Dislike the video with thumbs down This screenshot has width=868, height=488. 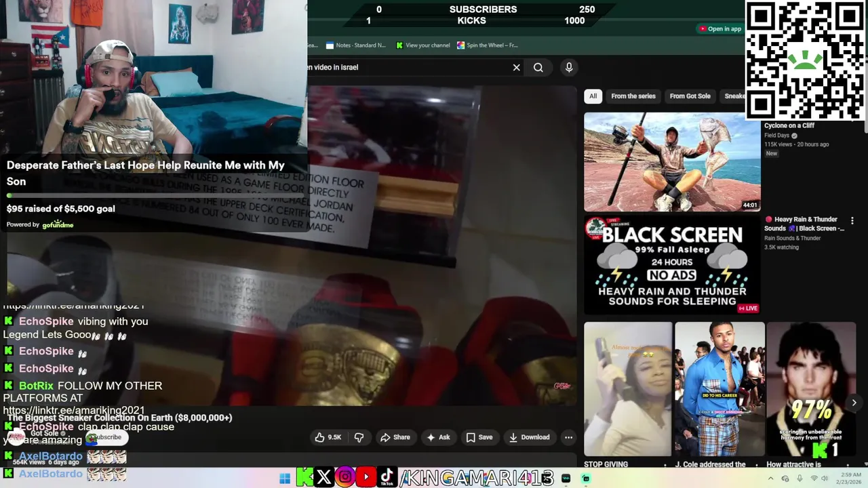coord(359,437)
